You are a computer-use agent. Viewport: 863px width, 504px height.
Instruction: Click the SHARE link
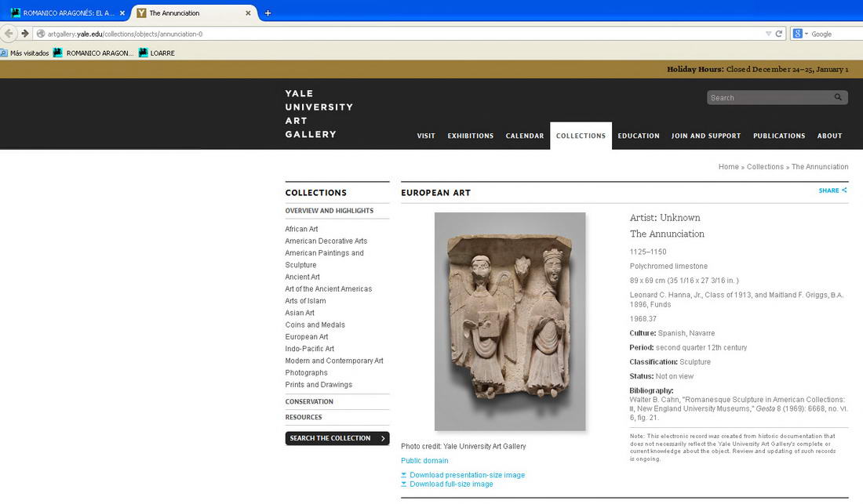tap(832, 190)
